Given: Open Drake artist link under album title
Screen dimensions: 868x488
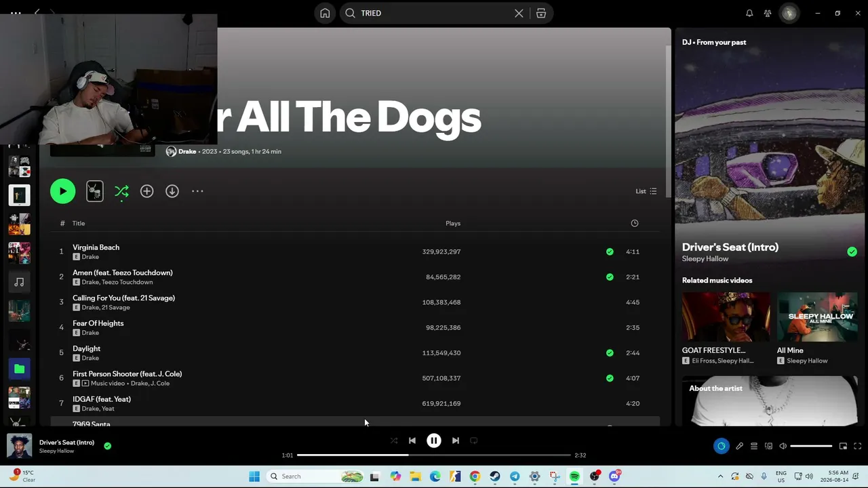Looking at the screenshot, I should [x=187, y=151].
